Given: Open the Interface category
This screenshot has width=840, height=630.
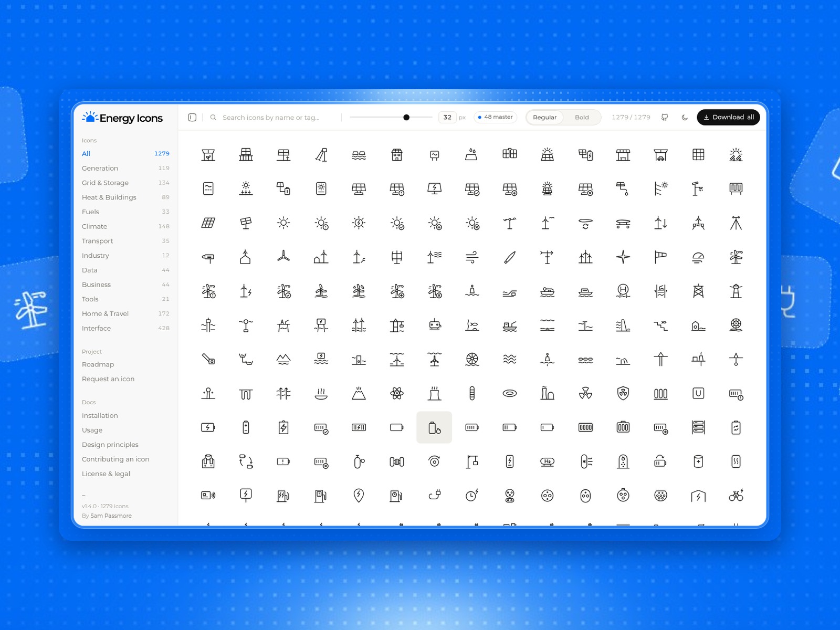Looking at the screenshot, I should pyautogui.click(x=125, y=328).
